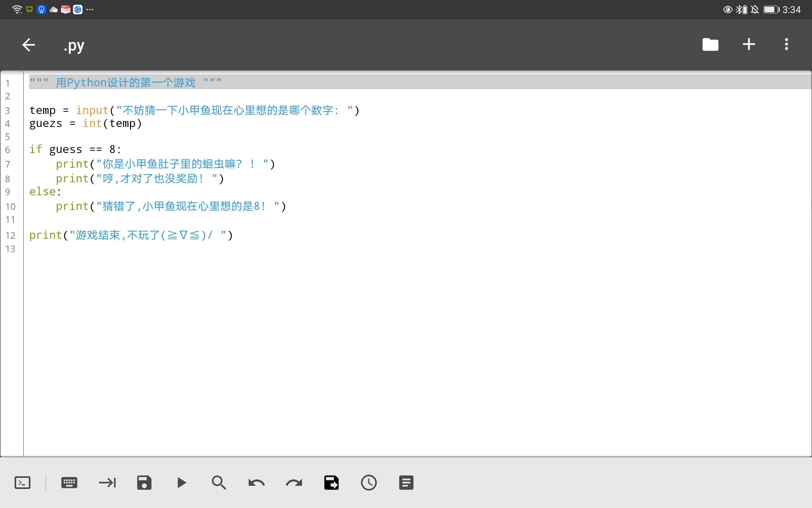812x508 pixels.
Task: Redo the last edit
Action: [294, 483]
